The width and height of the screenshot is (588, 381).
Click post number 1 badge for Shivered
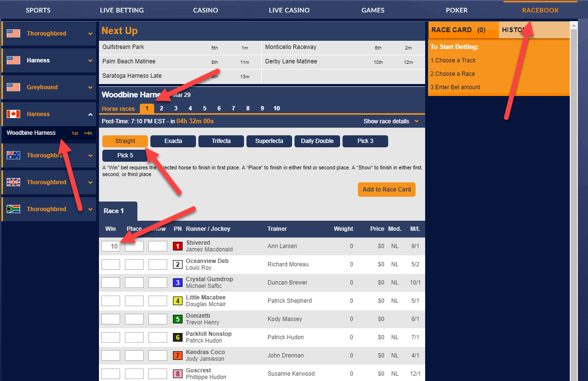point(178,246)
